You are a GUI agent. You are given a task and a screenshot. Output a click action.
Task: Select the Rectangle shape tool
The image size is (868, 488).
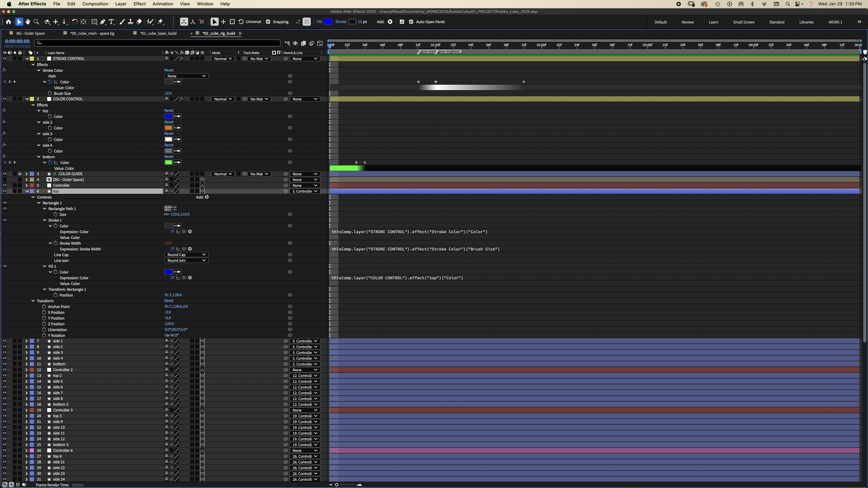click(x=94, y=22)
